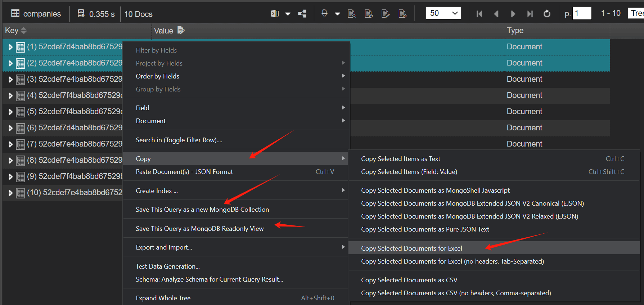Screen dimensions: 644x305
Task: Click the document icon of row (9)
Action: click(20, 177)
